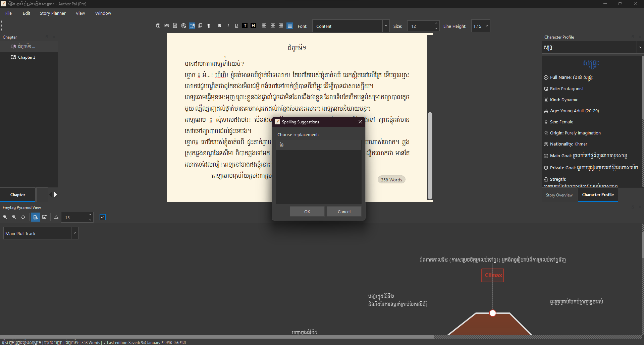
Task: Open a file using the folder icon
Action: [167, 25]
